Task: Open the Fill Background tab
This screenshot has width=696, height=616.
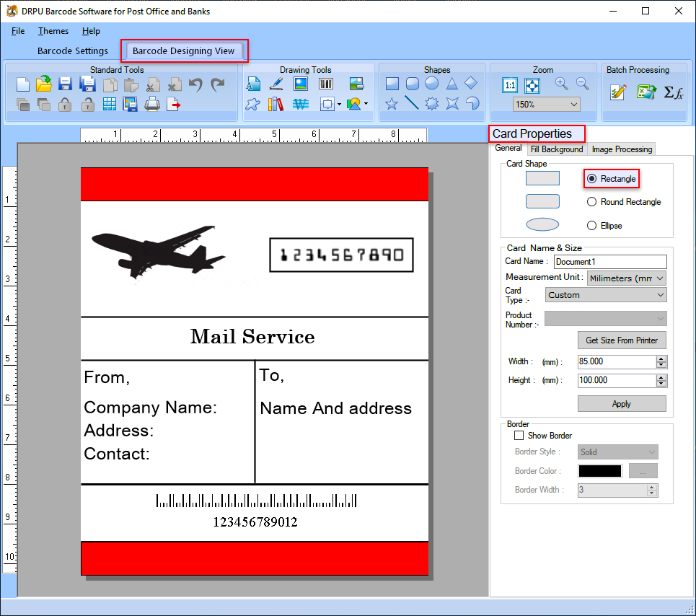Action: click(x=557, y=149)
